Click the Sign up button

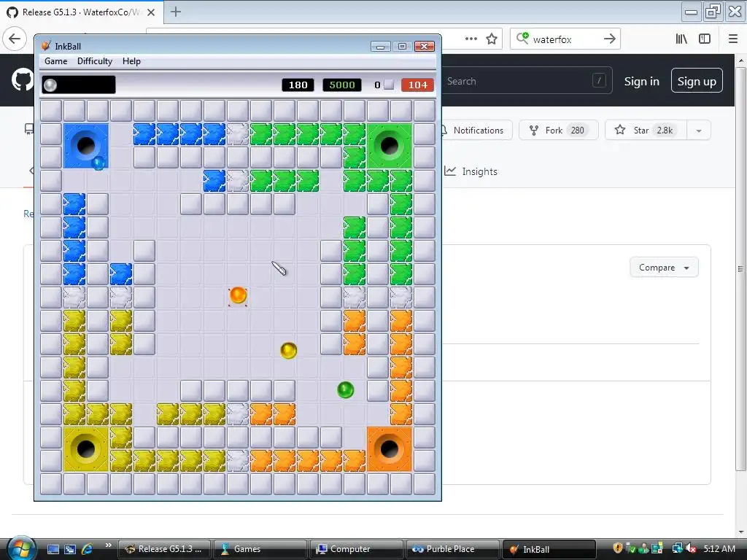(697, 82)
